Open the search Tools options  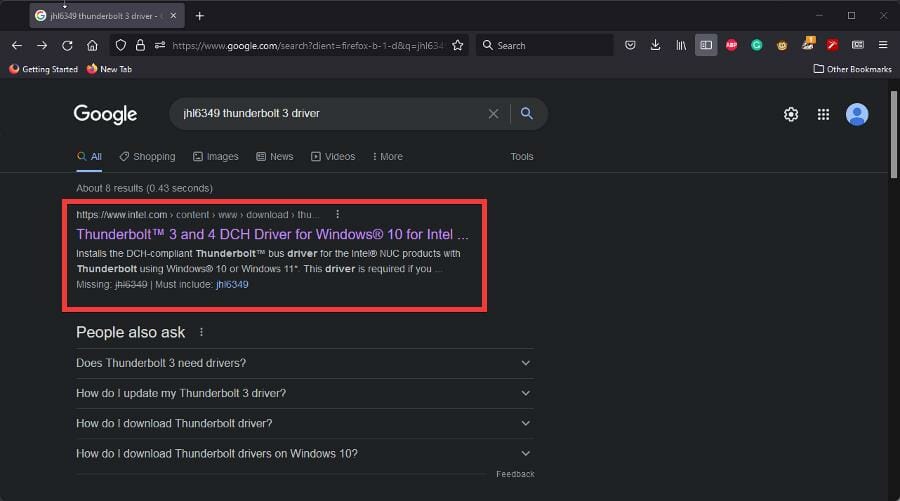click(x=522, y=157)
